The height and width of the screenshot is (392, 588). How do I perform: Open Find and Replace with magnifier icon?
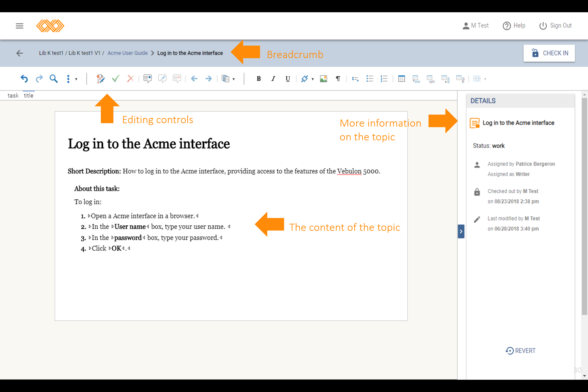pyautogui.click(x=54, y=79)
